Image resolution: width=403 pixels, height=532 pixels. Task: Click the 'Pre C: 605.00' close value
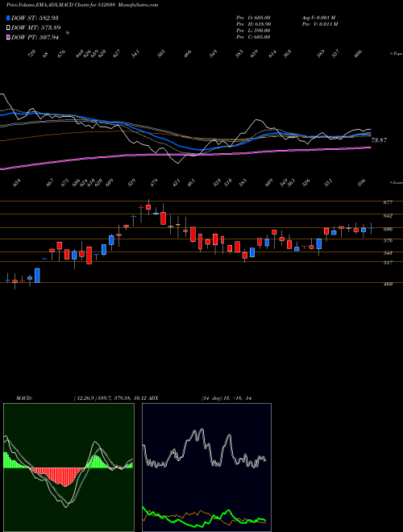(x=253, y=37)
